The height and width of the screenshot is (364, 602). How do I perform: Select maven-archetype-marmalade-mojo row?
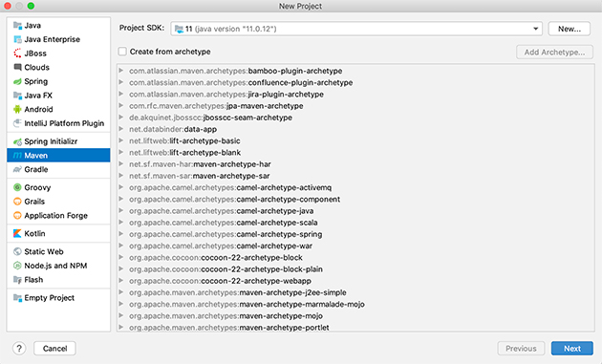click(x=355, y=304)
